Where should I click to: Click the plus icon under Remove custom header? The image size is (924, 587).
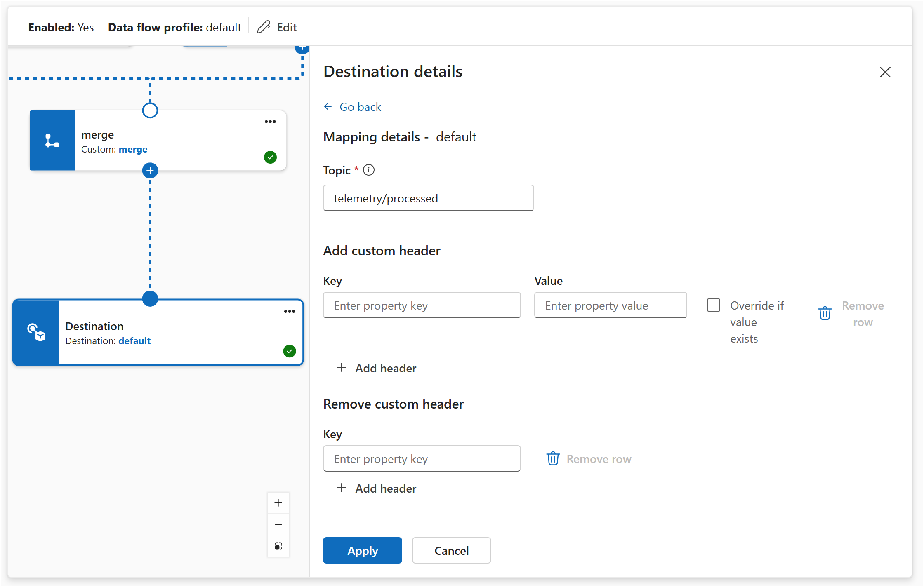pyautogui.click(x=342, y=488)
